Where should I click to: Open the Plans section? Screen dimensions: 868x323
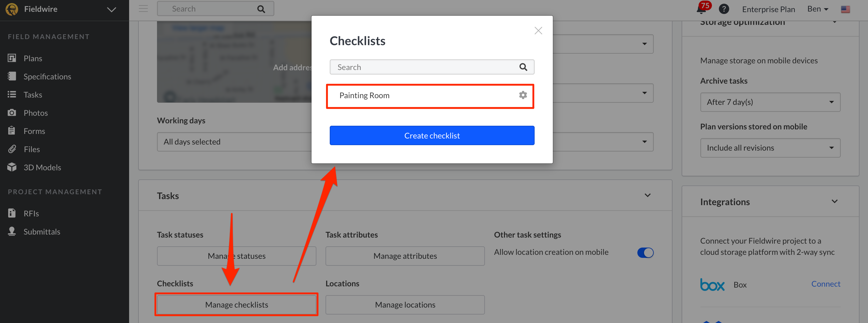33,58
